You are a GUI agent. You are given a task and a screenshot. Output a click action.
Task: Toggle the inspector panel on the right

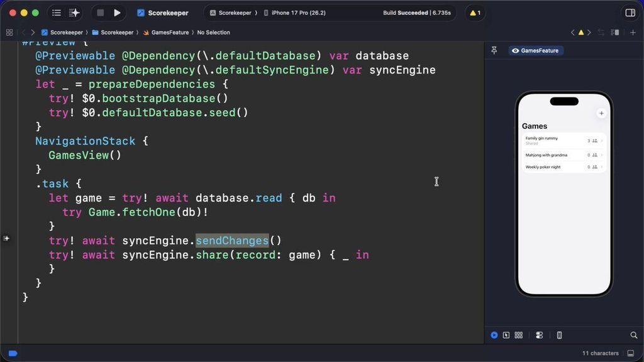point(631,12)
